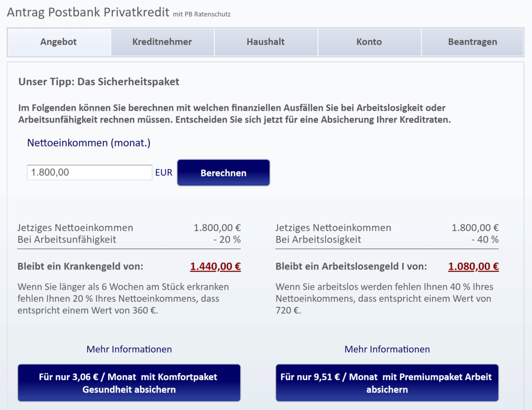Click the 'EUR' currency label

click(164, 173)
